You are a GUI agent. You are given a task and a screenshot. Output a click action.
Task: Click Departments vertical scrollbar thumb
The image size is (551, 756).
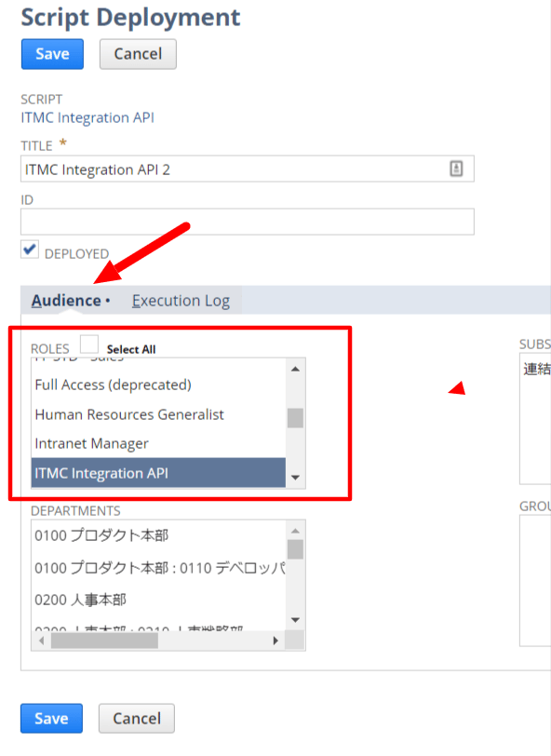pyautogui.click(x=295, y=549)
